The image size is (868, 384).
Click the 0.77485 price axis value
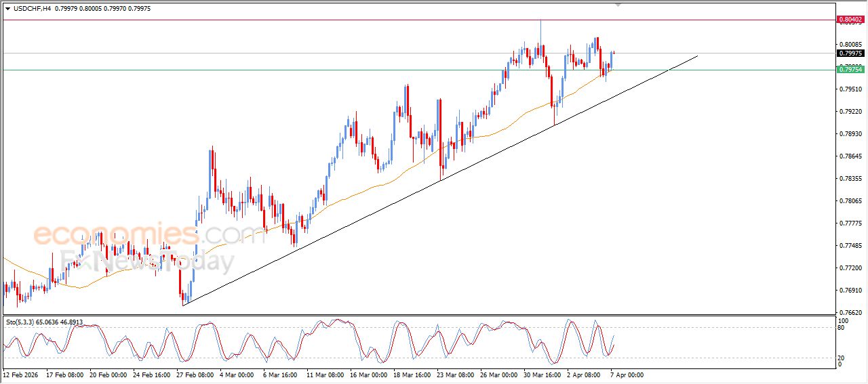[x=850, y=245]
